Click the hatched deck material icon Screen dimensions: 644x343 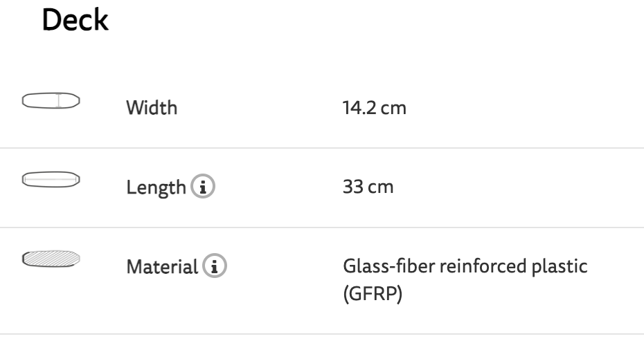pos(51,259)
